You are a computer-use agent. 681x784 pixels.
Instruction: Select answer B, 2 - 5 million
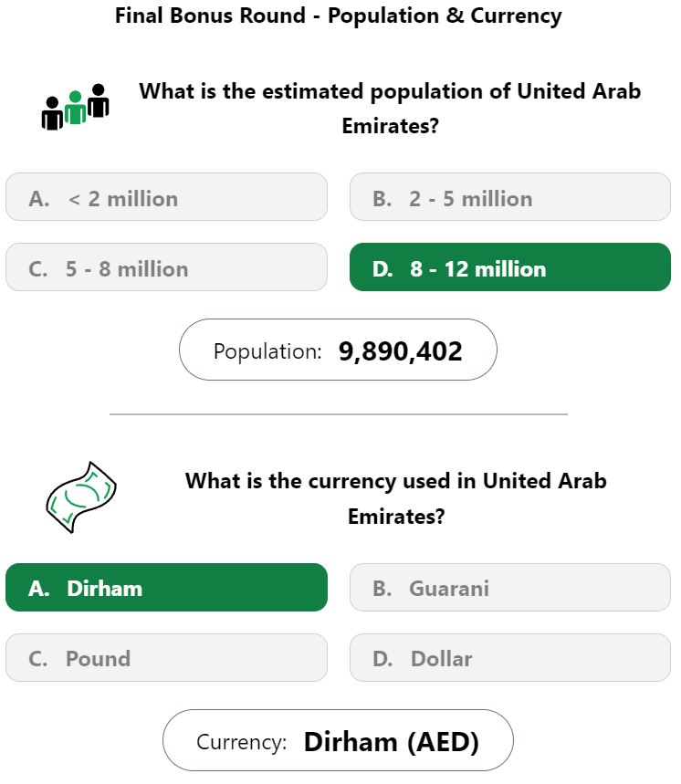pyautogui.click(x=510, y=197)
